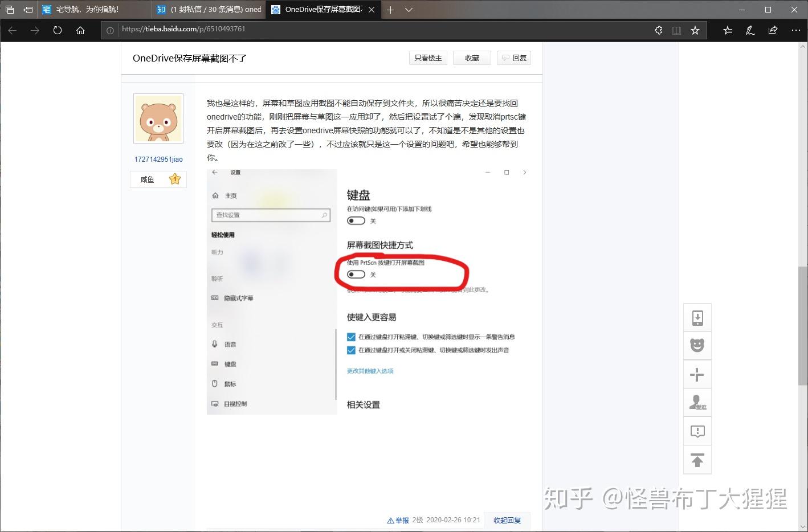Open the embedded keyboard settings screenshot image

pyautogui.click(x=369, y=292)
